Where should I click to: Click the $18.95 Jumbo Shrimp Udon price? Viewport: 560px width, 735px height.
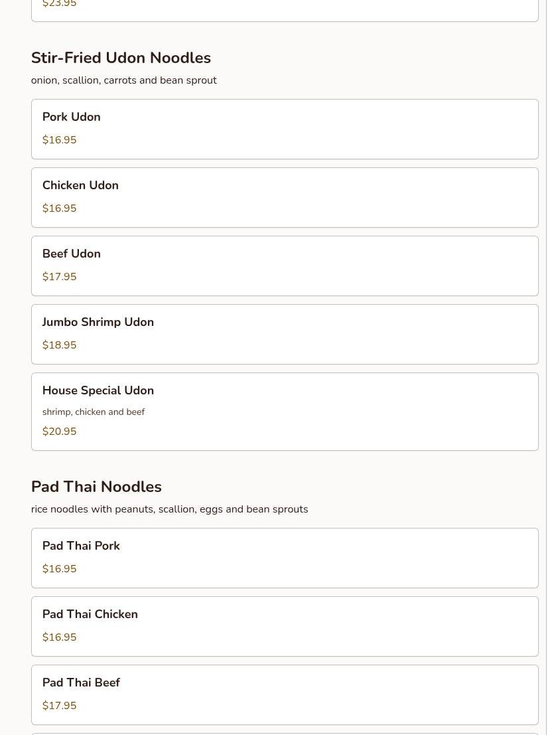(59, 345)
